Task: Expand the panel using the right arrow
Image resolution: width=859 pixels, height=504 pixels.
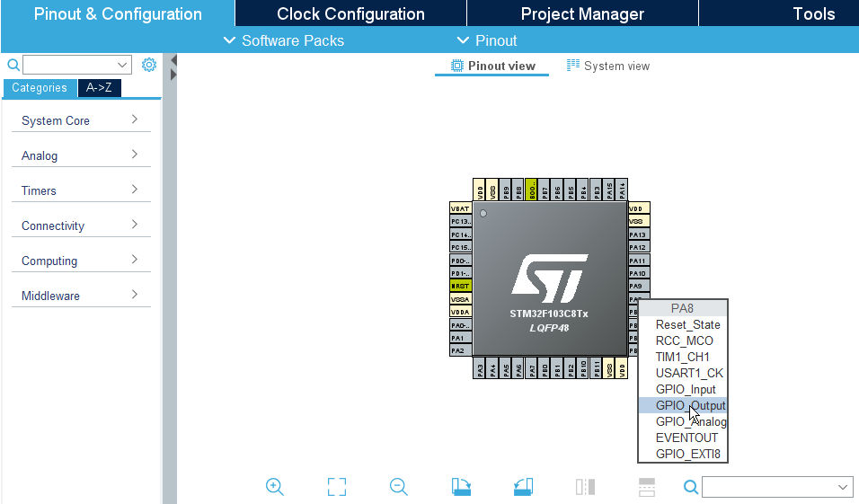Action: click(x=173, y=75)
